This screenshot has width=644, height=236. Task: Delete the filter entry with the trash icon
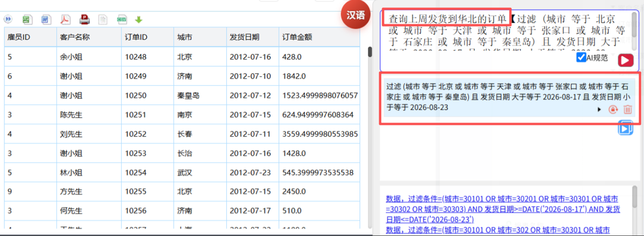point(628,109)
